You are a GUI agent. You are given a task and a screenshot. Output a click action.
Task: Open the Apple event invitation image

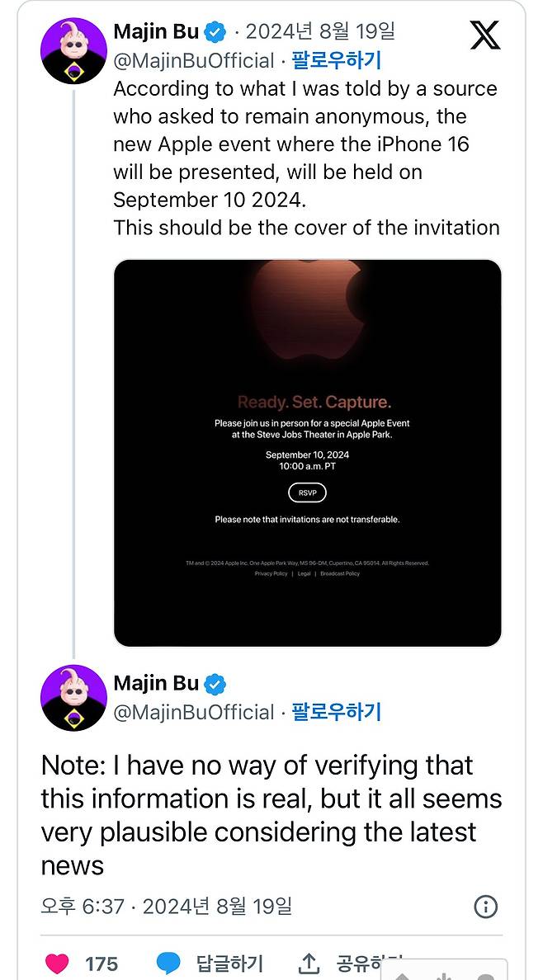pos(306,451)
